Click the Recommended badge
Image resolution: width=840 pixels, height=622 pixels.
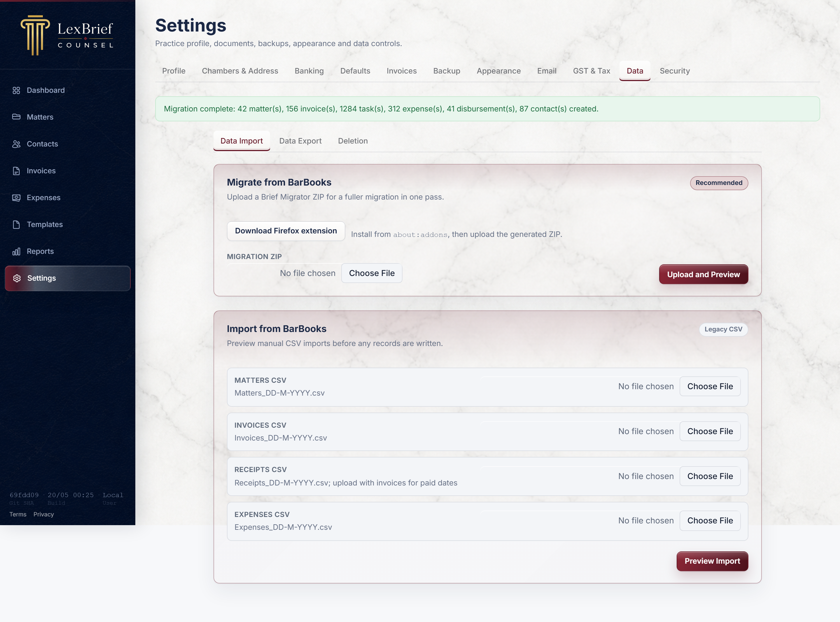click(x=719, y=183)
